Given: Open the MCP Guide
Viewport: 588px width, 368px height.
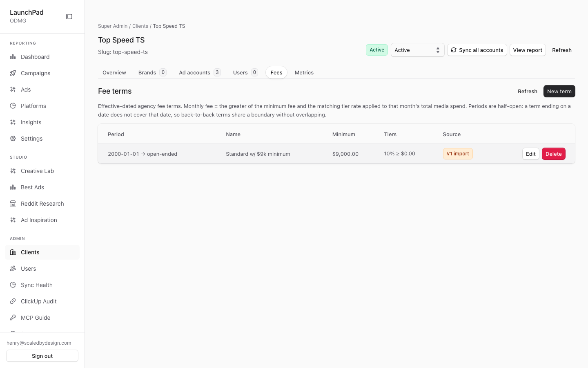Looking at the screenshot, I should click(x=42, y=318).
